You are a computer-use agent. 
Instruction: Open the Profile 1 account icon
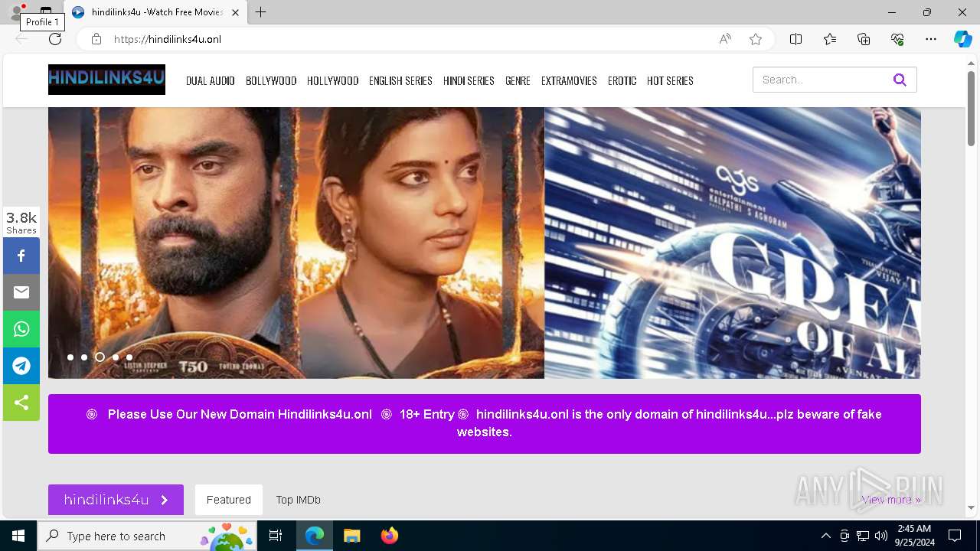16,12
